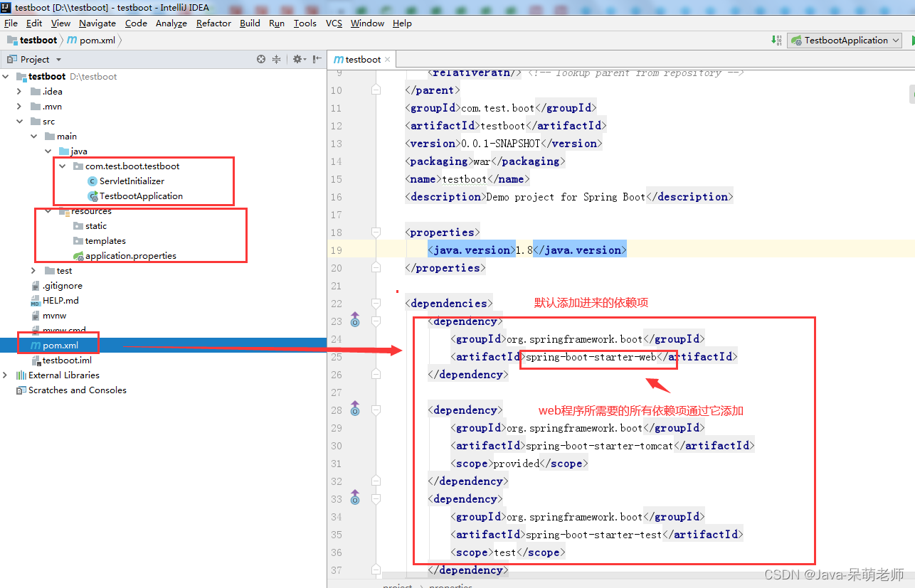Click the fold marker at line 10
This screenshot has height=588, width=915.
pos(376,90)
